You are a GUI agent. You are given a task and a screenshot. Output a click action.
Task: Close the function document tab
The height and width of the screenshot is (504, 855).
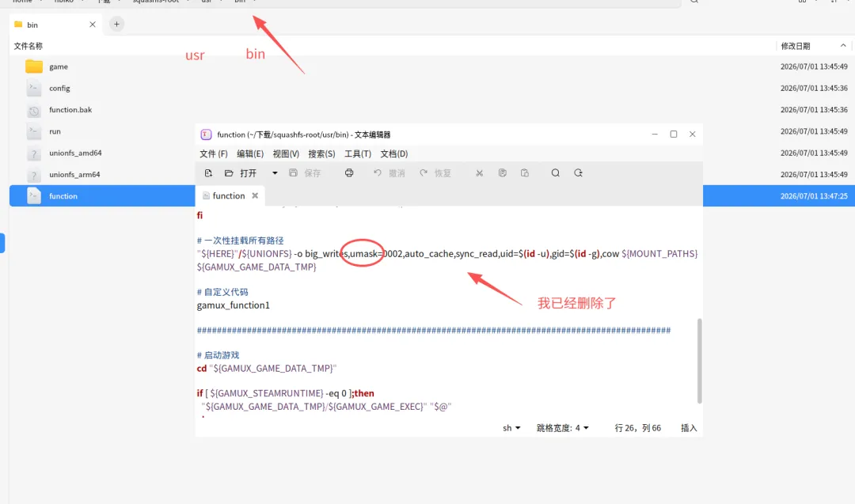click(255, 195)
